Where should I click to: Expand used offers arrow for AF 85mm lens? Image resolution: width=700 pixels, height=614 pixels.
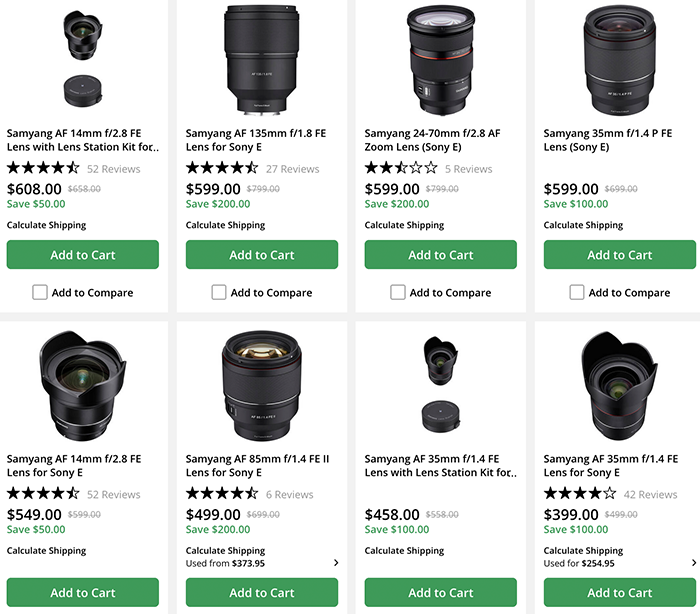point(335,563)
